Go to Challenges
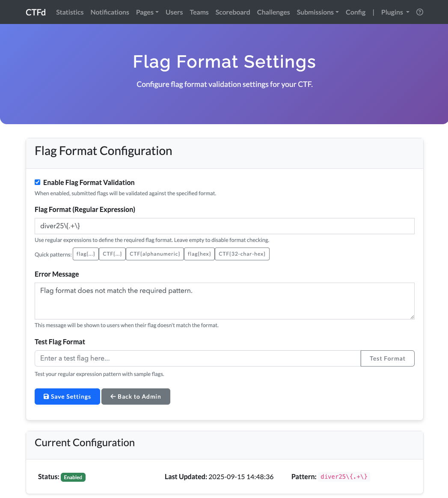Image resolution: width=448 pixels, height=498 pixels. coord(273,12)
